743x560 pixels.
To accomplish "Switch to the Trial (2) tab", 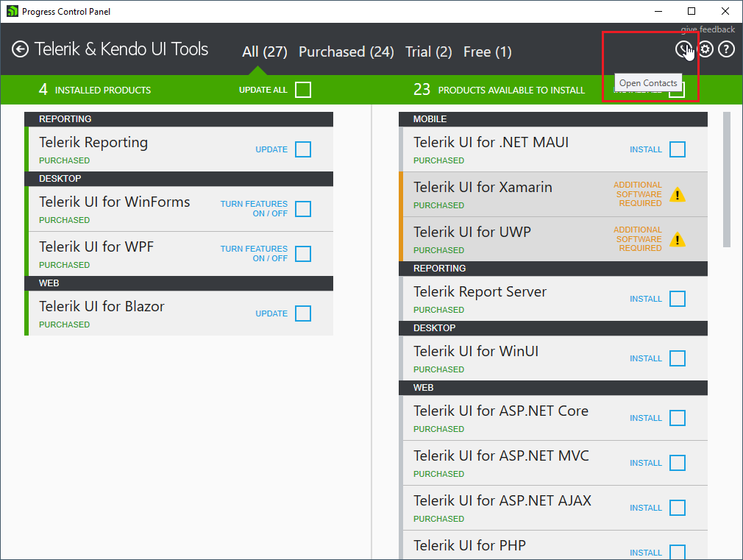I will 428,52.
